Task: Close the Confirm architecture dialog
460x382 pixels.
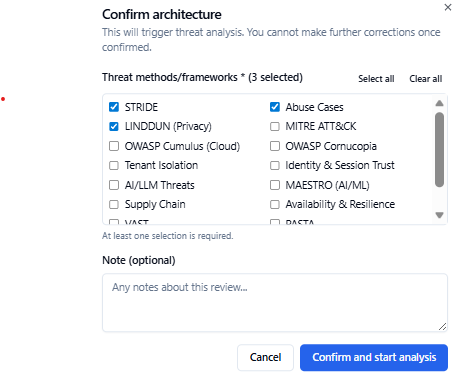Action: (448, 7)
